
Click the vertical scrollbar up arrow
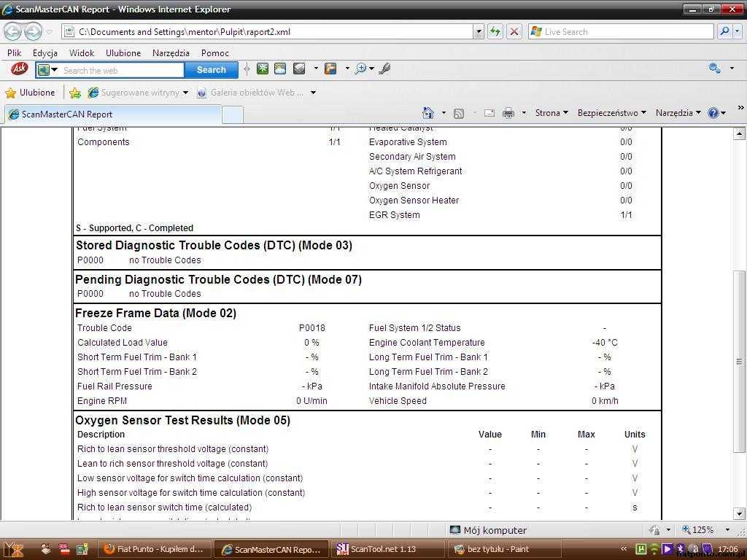click(x=739, y=134)
